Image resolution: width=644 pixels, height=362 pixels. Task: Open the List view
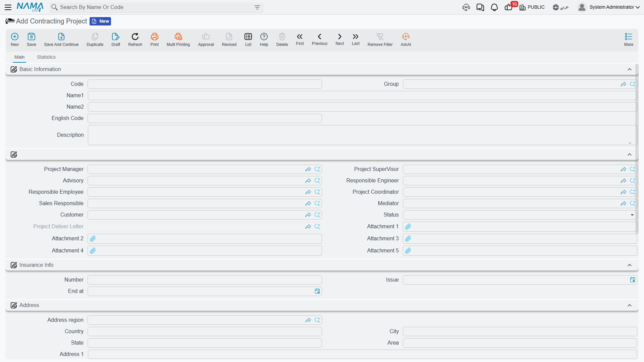pyautogui.click(x=248, y=40)
